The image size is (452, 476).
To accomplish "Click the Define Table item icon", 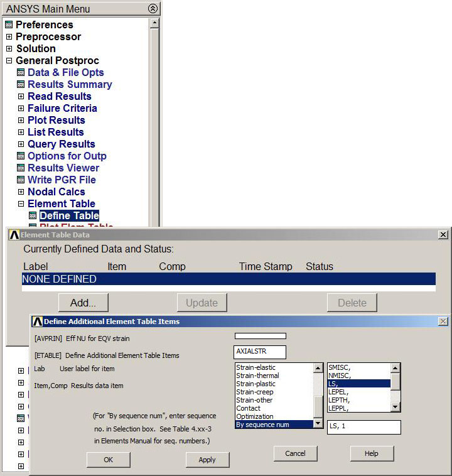I will [33, 216].
